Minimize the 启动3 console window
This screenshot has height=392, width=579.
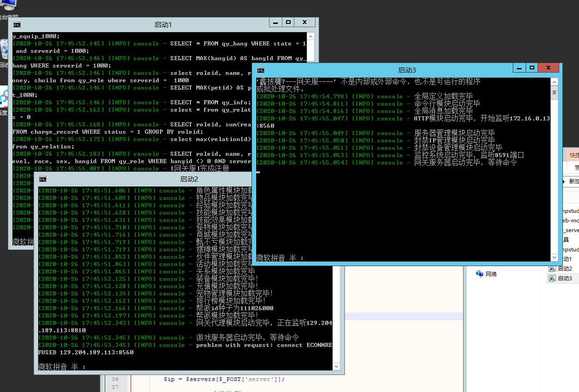[x=520, y=68]
